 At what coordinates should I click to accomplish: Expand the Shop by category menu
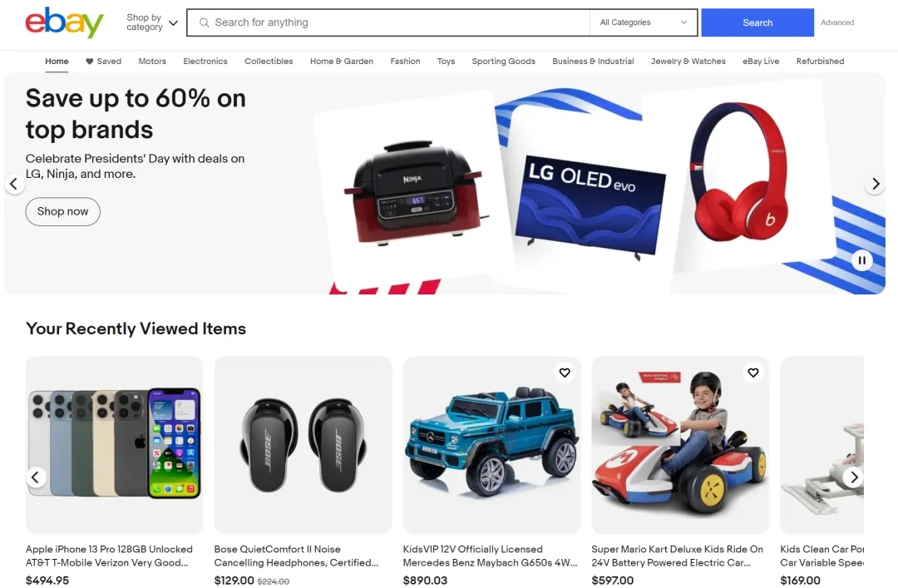pos(152,22)
